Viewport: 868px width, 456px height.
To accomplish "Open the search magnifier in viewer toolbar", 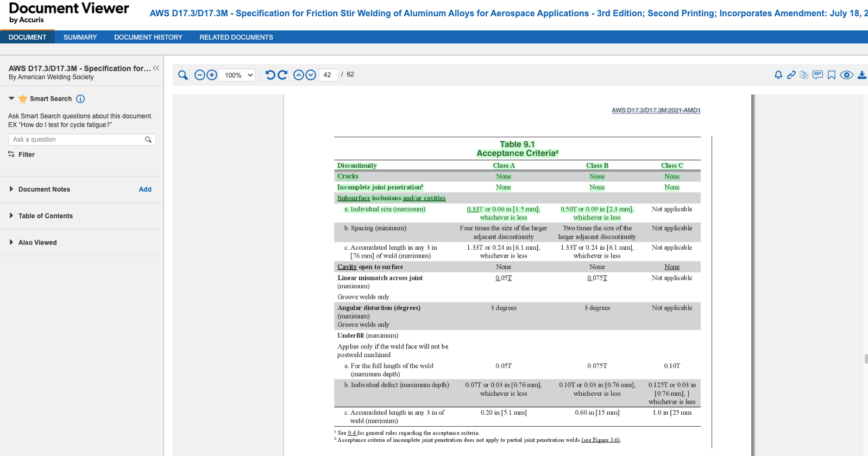I will point(183,75).
